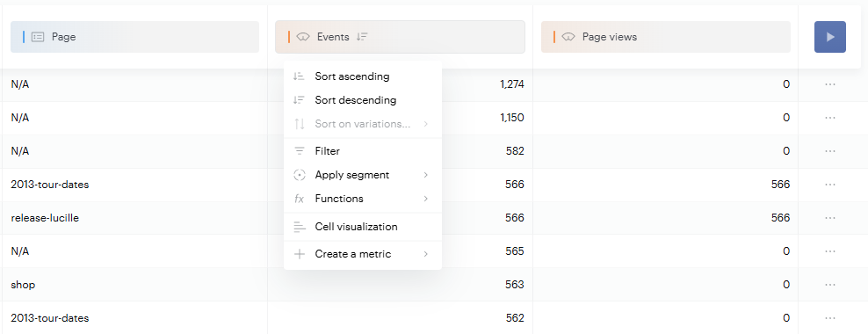Click the shop page cell
This screenshot has width=868, height=334.
click(x=23, y=285)
